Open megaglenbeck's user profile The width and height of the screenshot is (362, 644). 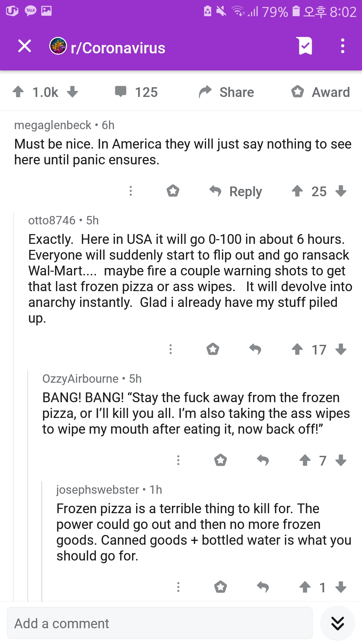pyautogui.click(x=53, y=125)
